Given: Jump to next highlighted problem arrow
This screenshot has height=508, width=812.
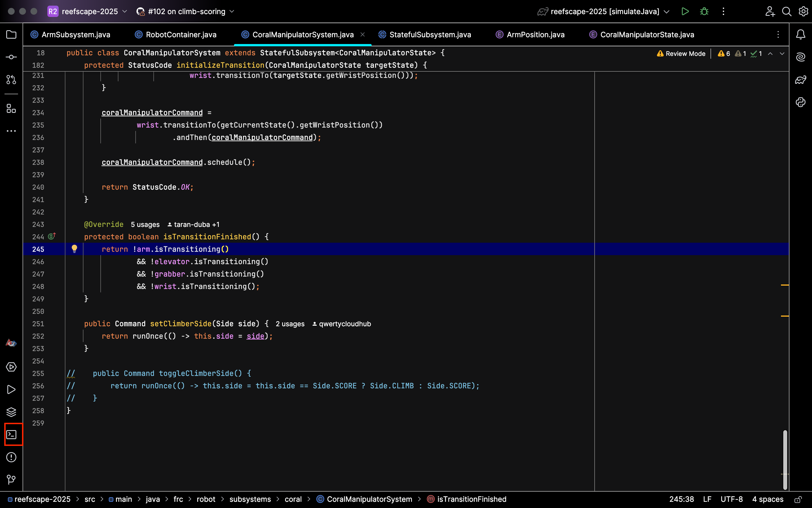Looking at the screenshot, I should click(x=782, y=54).
